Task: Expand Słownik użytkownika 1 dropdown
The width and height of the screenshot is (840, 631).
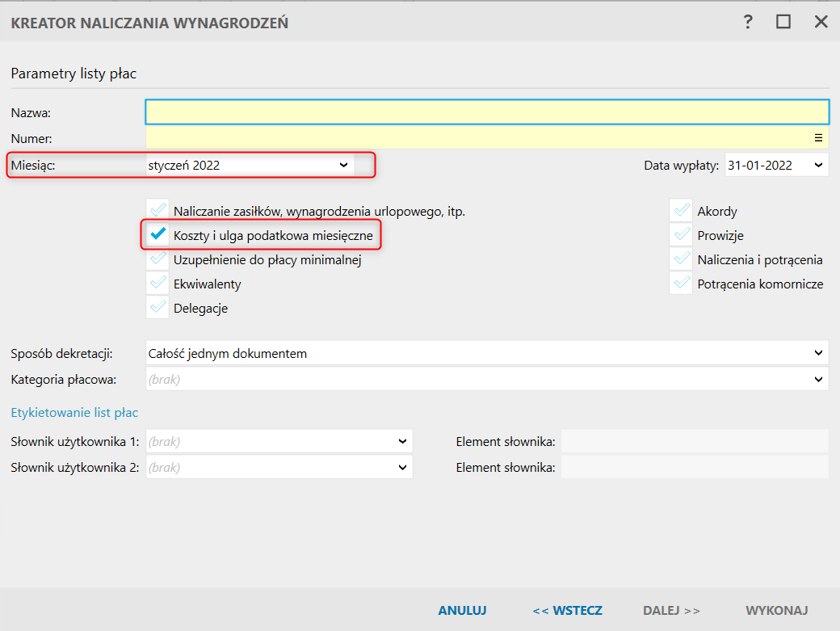Action: point(402,441)
